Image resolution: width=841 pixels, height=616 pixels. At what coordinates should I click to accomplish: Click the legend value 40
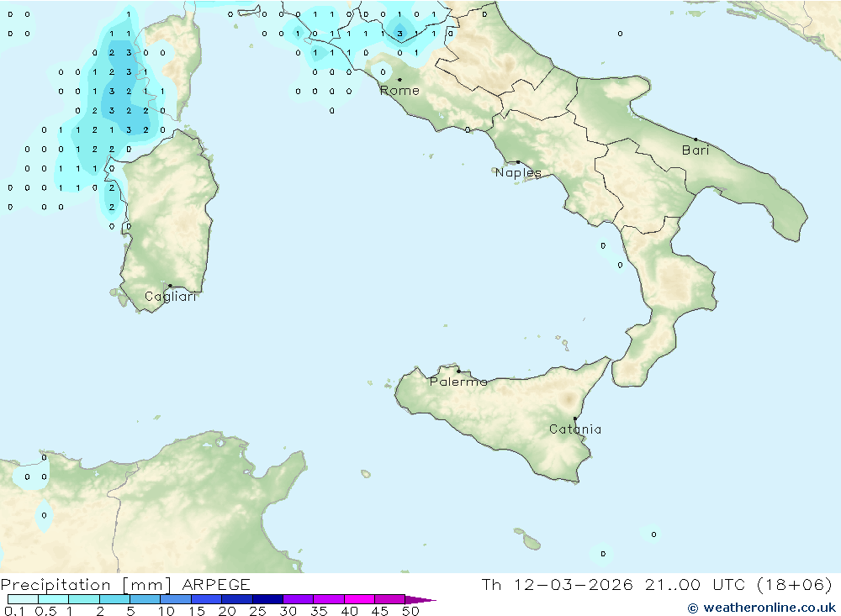(350, 611)
